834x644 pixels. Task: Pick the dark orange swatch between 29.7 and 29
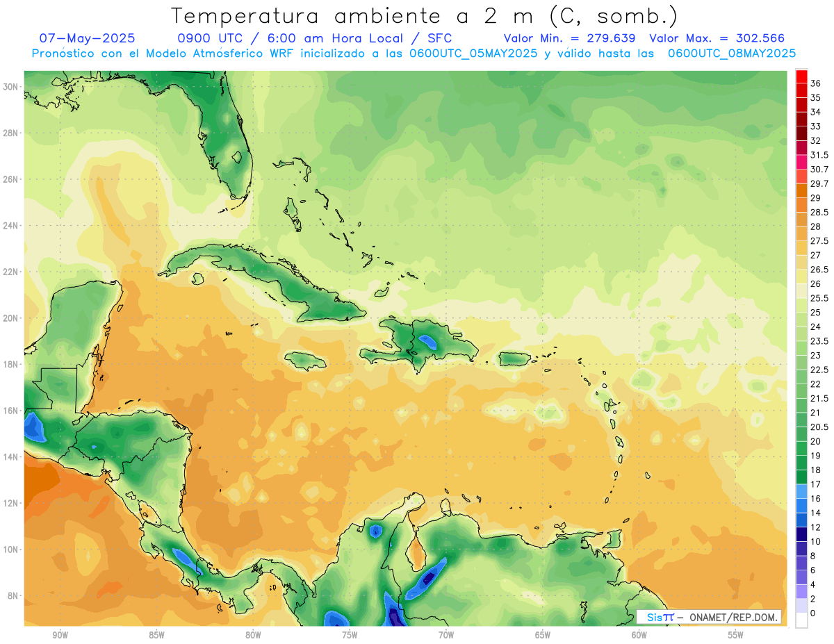pyautogui.click(x=801, y=190)
